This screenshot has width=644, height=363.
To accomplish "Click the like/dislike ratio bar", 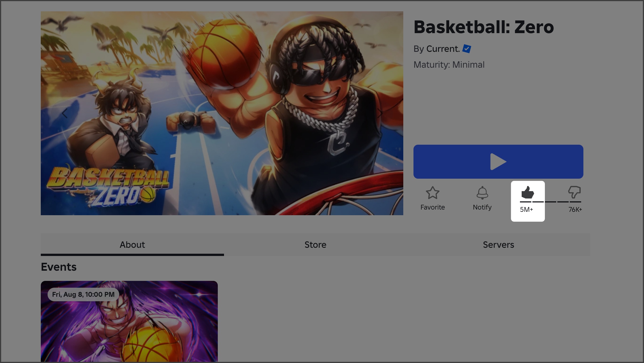I will click(x=551, y=202).
